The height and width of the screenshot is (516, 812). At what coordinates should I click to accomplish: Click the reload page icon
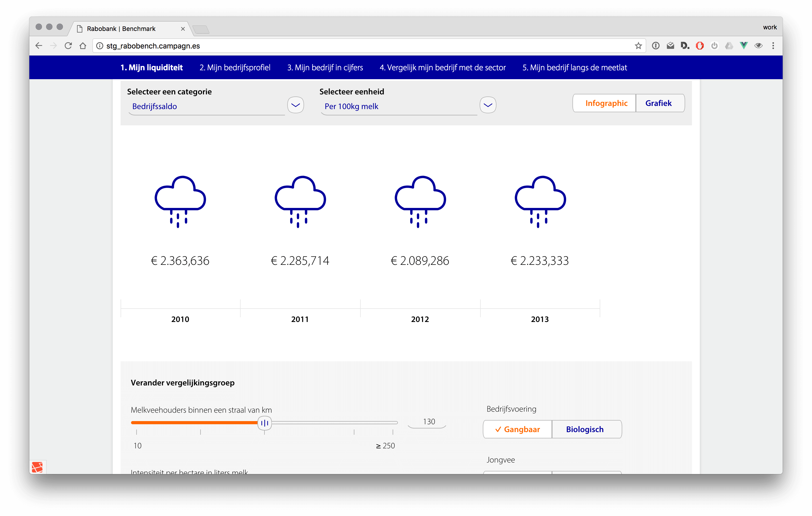pyautogui.click(x=68, y=46)
